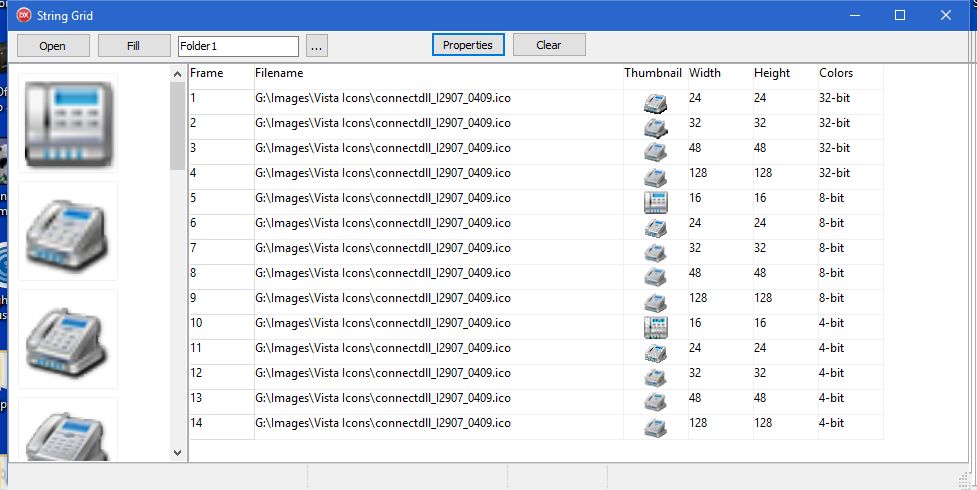Click the Open button

[53, 46]
